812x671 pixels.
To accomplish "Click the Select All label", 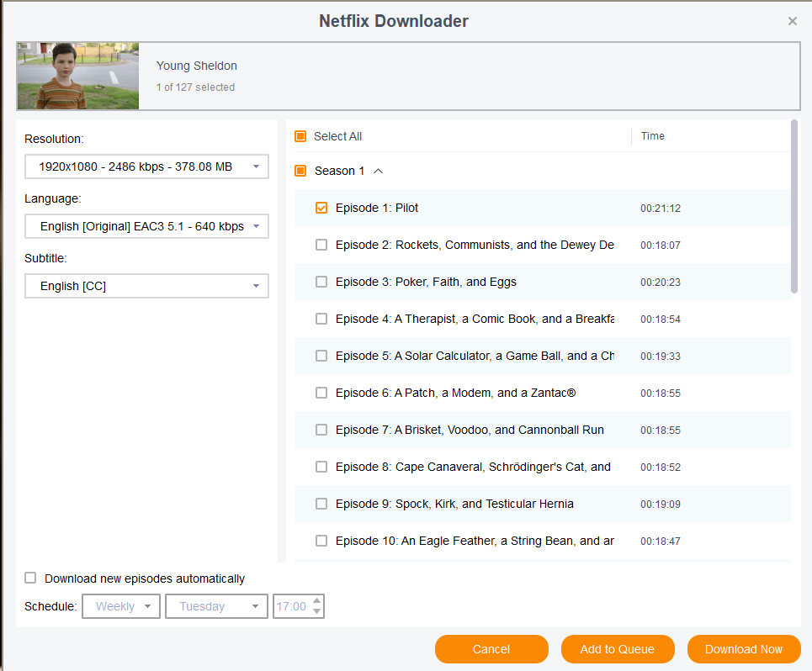I will (x=337, y=136).
